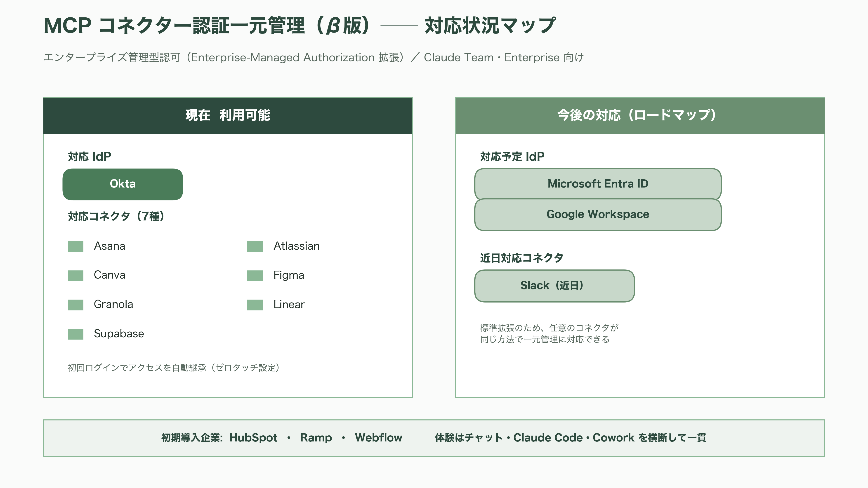The height and width of the screenshot is (488, 868).
Task: Select the Linear connector label
Action: [x=289, y=305]
